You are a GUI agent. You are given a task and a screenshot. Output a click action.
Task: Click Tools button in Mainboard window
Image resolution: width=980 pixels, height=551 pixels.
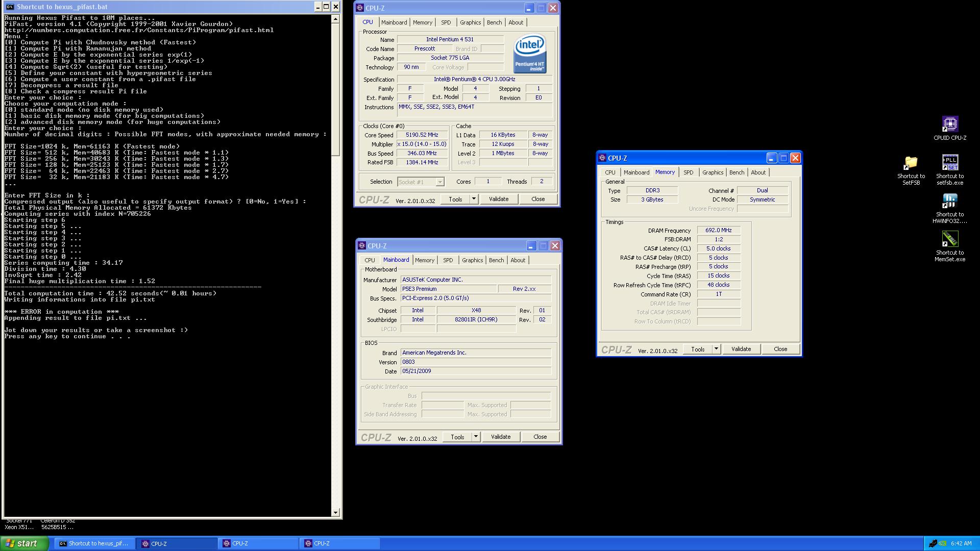click(457, 437)
